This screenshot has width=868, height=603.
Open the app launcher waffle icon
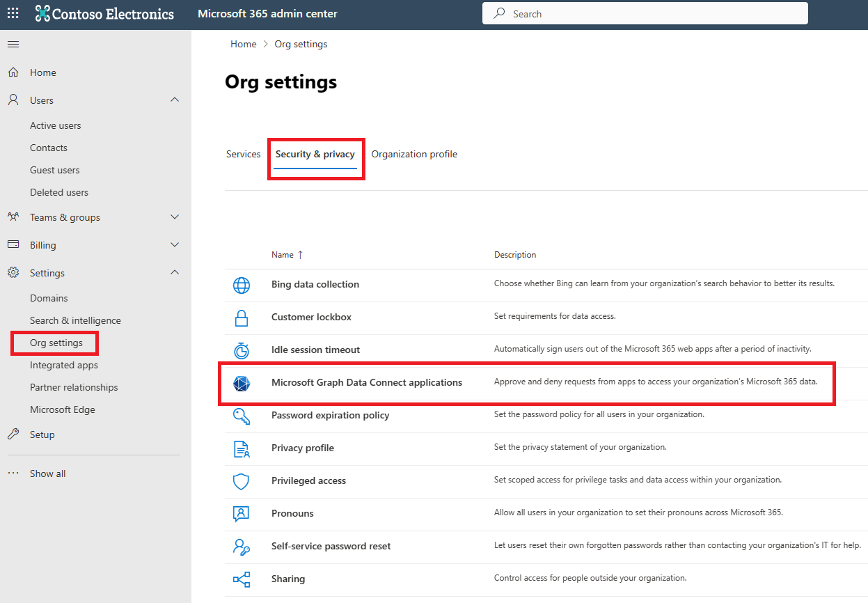(13, 13)
